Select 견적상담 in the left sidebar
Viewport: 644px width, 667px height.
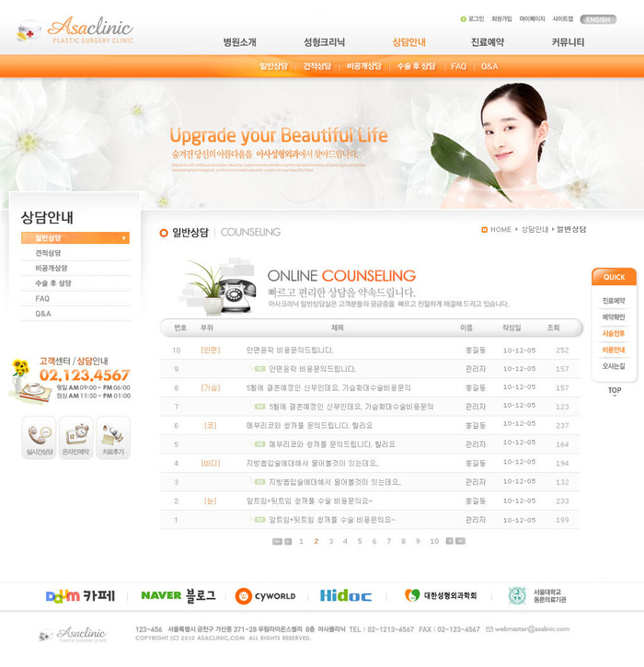click(x=49, y=253)
